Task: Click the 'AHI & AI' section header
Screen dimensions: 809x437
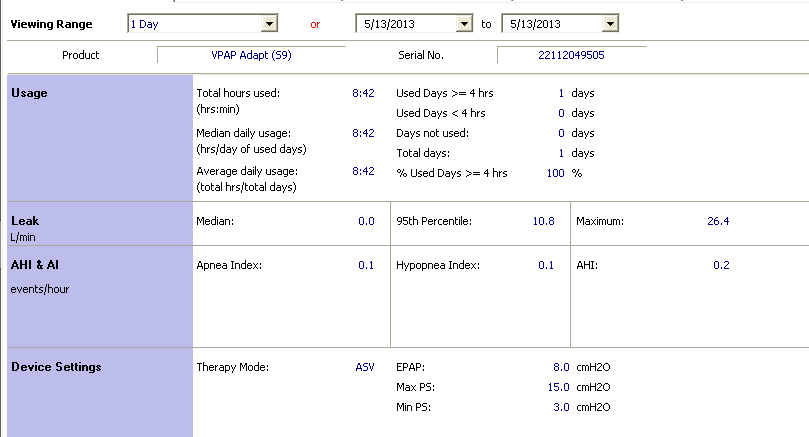Action: 35,265
